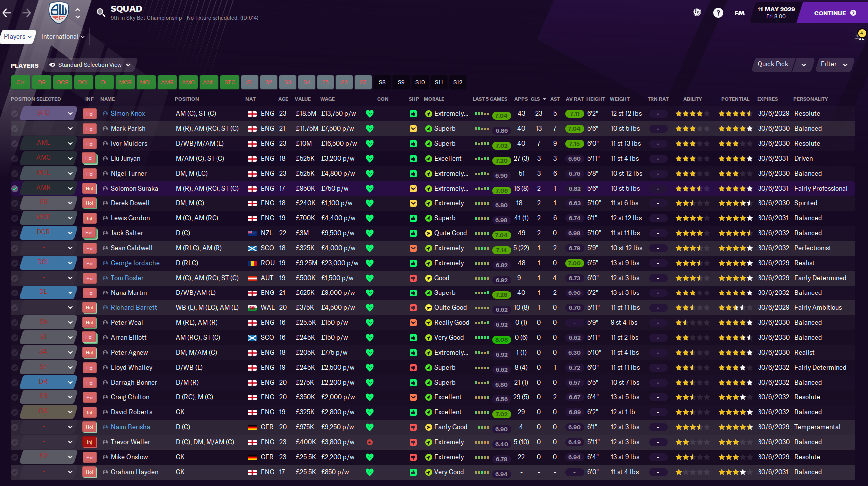Tick the selection circle for Graham Hayden

[15, 472]
